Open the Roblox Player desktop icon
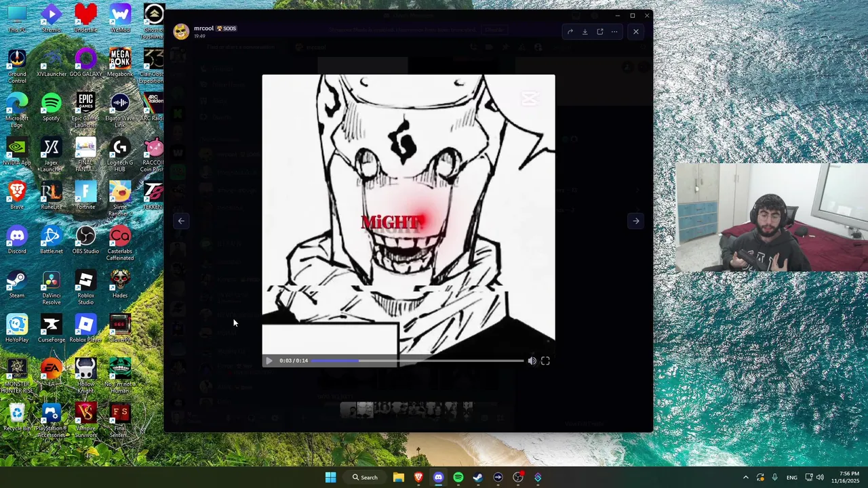Image resolution: width=868 pixels, height=488 pixels. (x=85, y=328)
